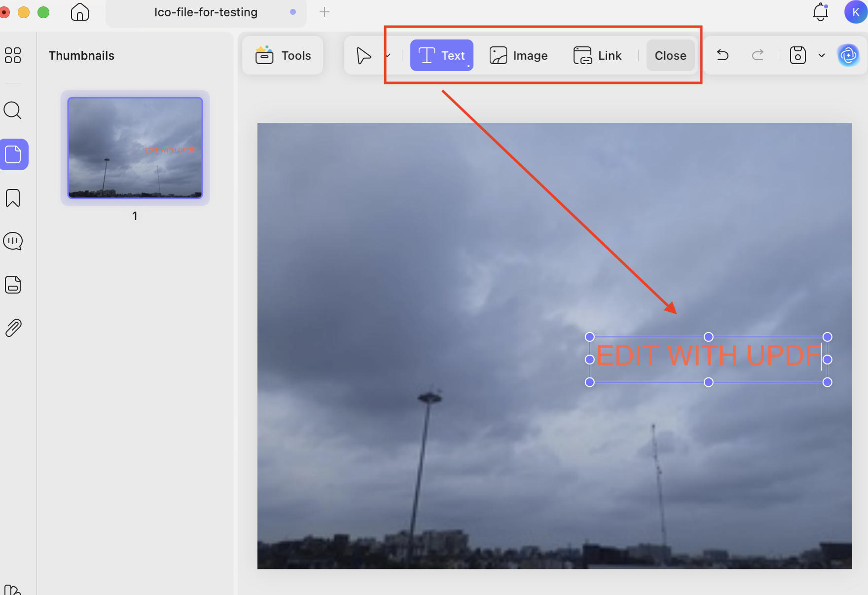Click bottom-right handle of text box
The height and width of the screenshot is (595, 868).
point(828,382)
